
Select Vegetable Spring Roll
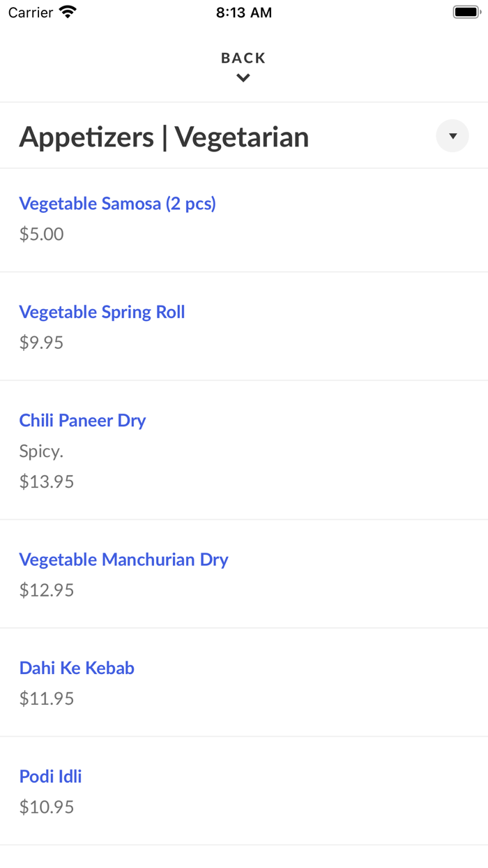102,312
